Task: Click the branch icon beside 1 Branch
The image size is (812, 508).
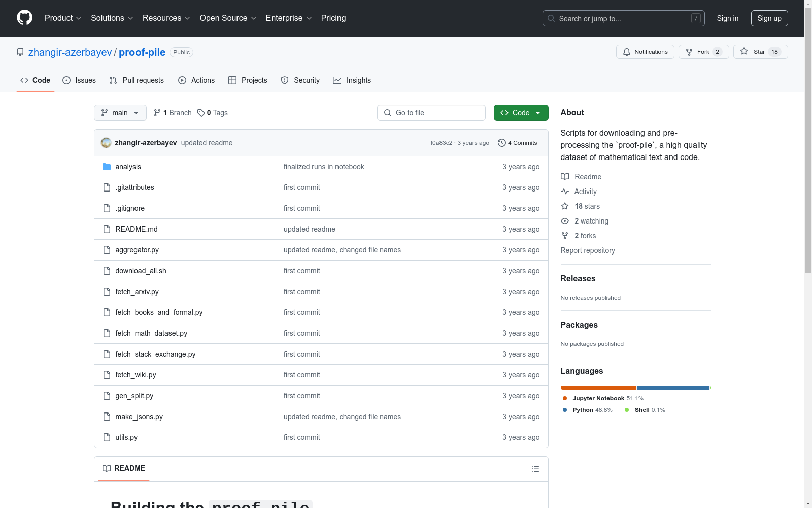Action: (x=157, y=113)
